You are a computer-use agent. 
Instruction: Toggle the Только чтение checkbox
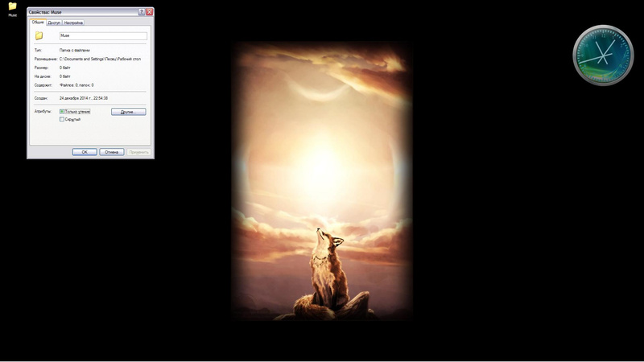(62, 112)
